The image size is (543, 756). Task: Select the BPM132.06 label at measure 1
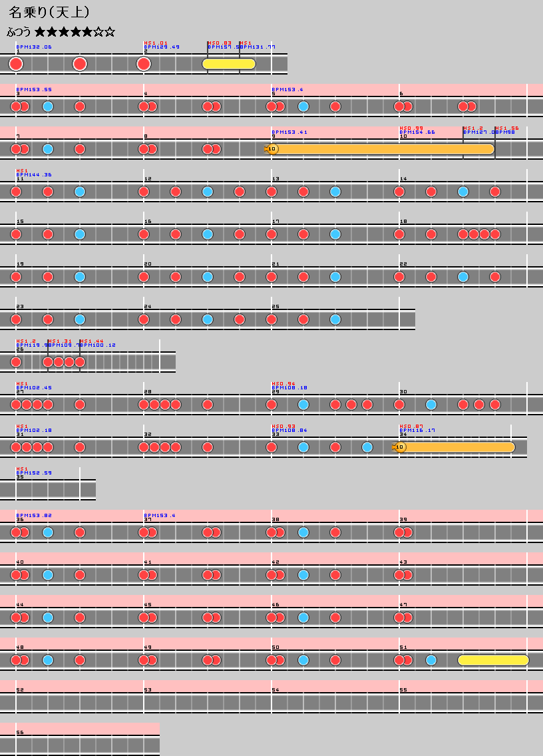[x=34, y=47]
